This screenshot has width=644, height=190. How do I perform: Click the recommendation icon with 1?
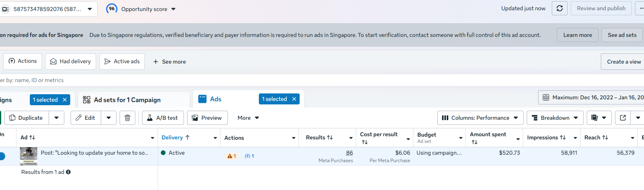click(x=249, y=156)
